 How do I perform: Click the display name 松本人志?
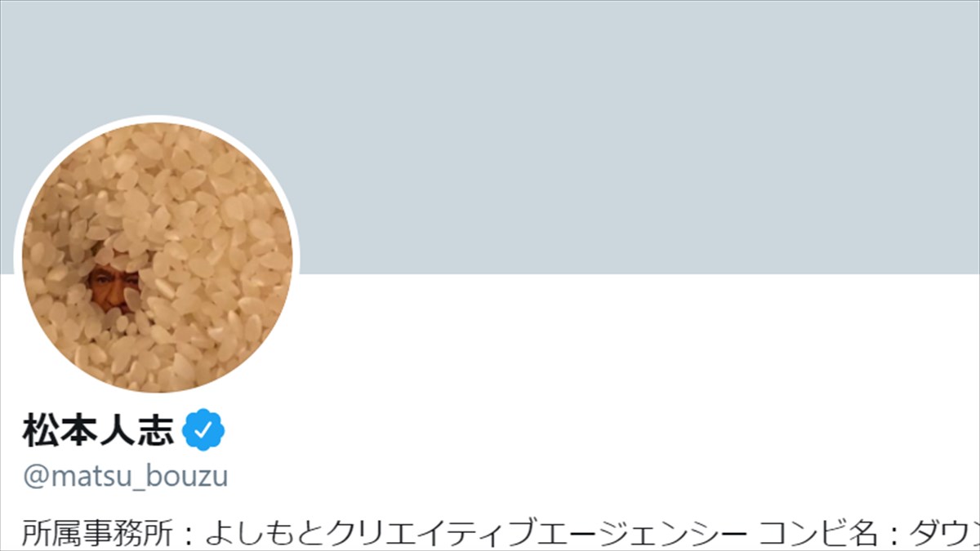click(x=99, y=430)
